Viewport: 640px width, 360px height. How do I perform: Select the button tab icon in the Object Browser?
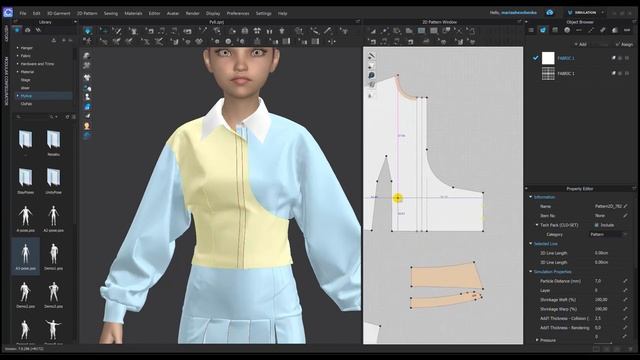point(567,30)
